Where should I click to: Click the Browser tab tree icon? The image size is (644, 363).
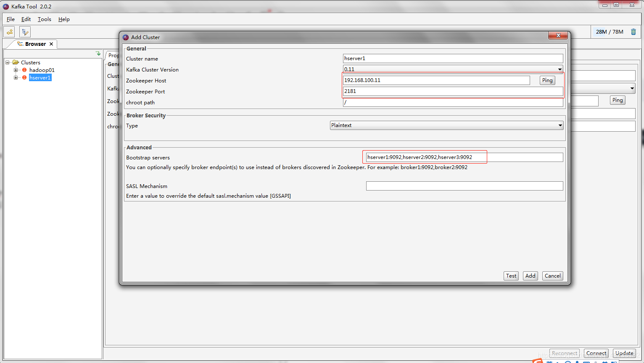[x=20, y=44]
